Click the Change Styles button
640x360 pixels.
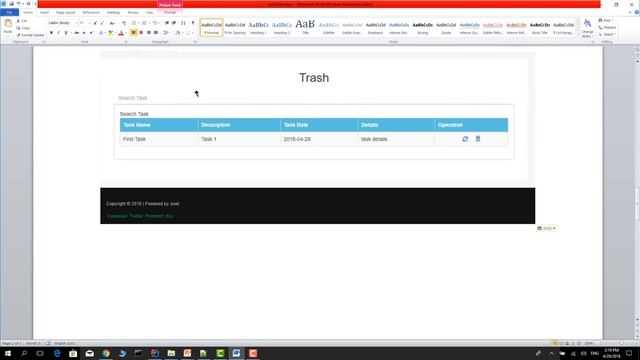(587, 28)
